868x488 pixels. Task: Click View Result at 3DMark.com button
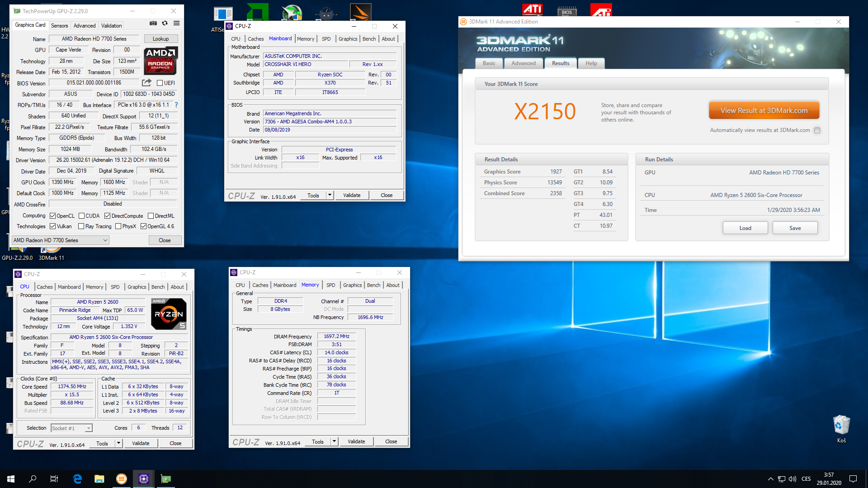point(764,110)
